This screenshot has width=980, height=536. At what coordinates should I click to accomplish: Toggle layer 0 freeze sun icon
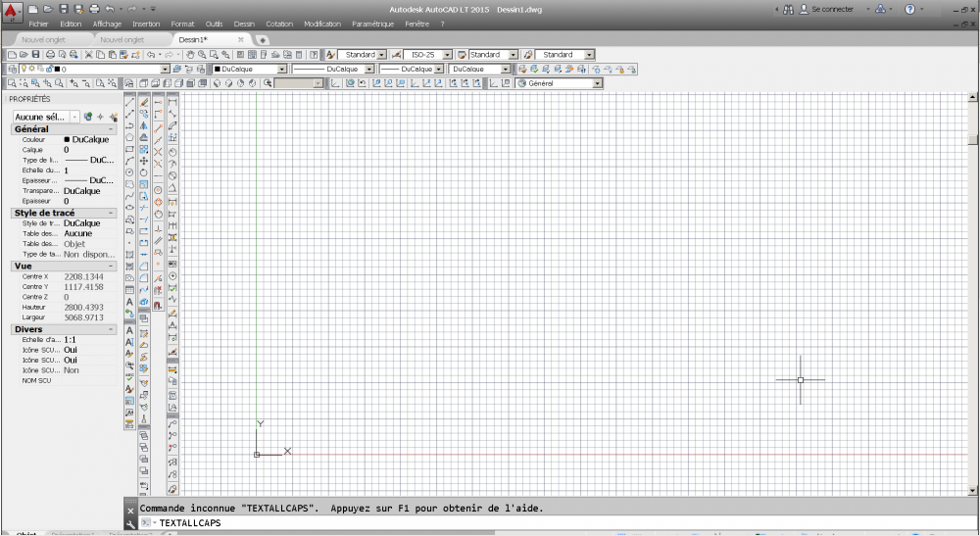[x=31, y=69]
